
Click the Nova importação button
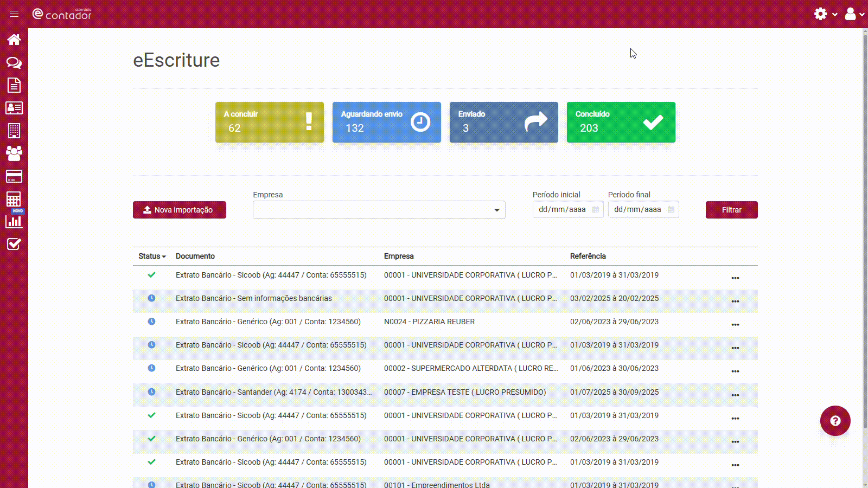point(180,210)
